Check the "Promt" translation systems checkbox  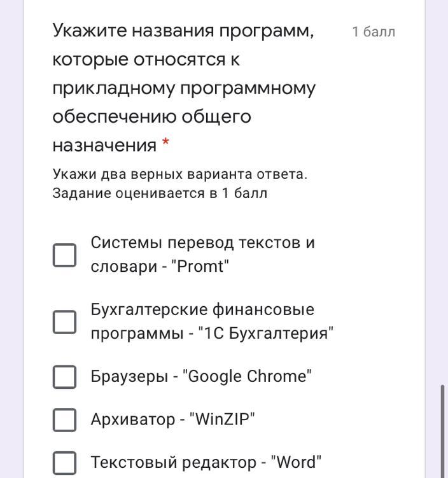click(x=64, y=255)
